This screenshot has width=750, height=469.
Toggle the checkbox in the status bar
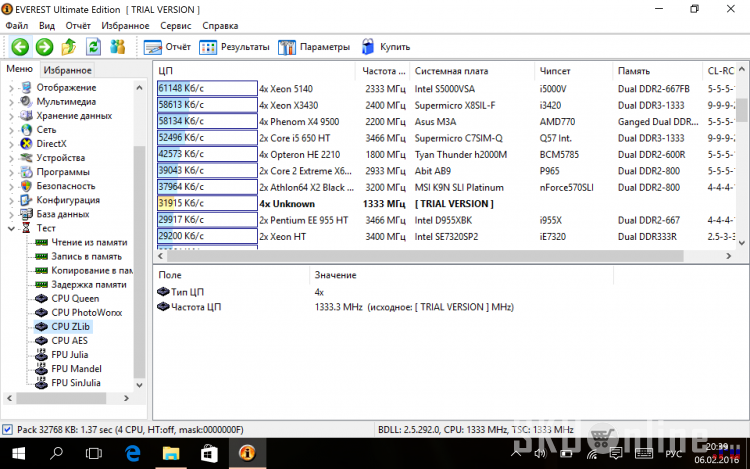[x=7, y=429]
